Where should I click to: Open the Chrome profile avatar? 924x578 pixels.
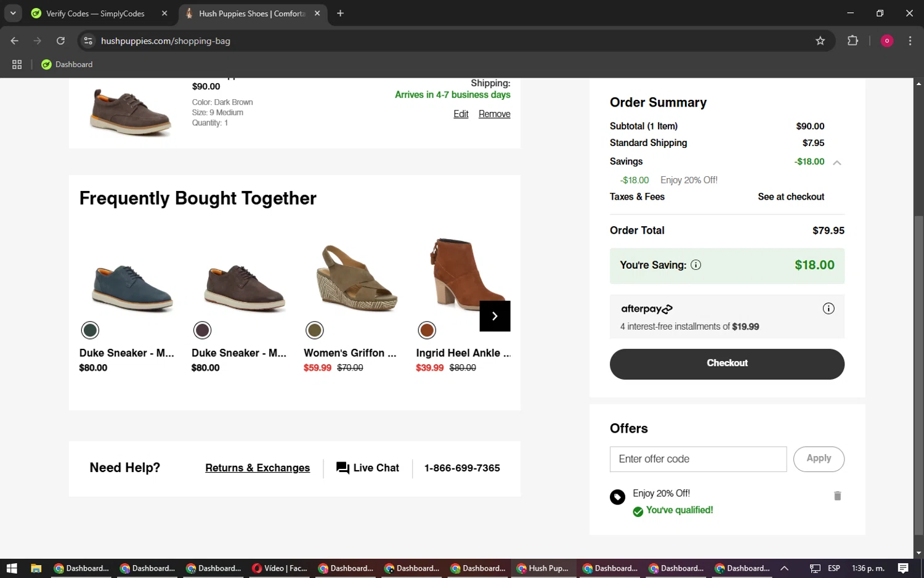pyautogui.click(x=887, y=41)
